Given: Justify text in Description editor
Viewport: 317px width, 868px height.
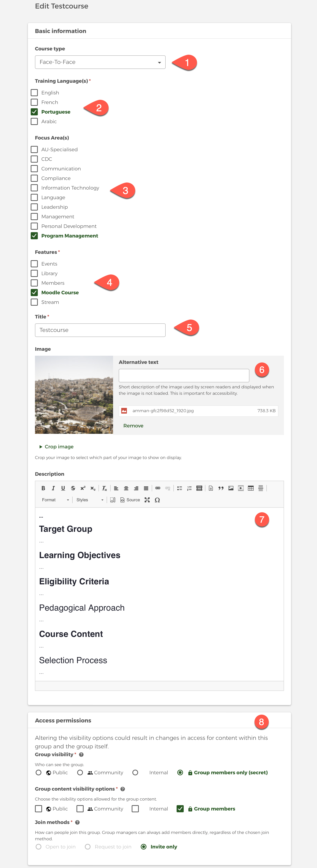Looking at the screenshot, I should click(146, 488).
